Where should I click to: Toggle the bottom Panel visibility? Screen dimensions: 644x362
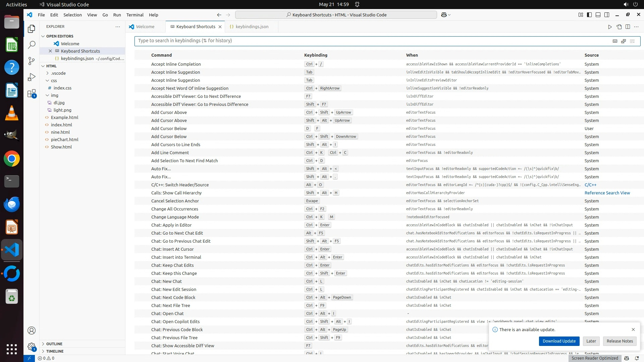pyautogui.click(x=598, y=15)
